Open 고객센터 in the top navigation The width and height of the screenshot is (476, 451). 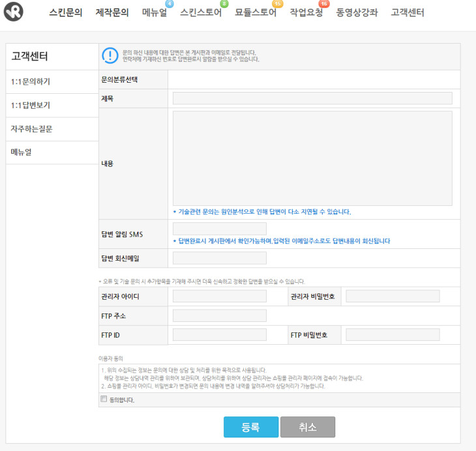[x=408, y=12]
